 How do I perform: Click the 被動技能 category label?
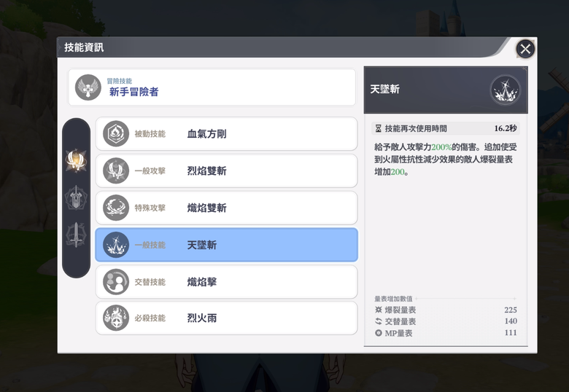click(x=150, y=133)
